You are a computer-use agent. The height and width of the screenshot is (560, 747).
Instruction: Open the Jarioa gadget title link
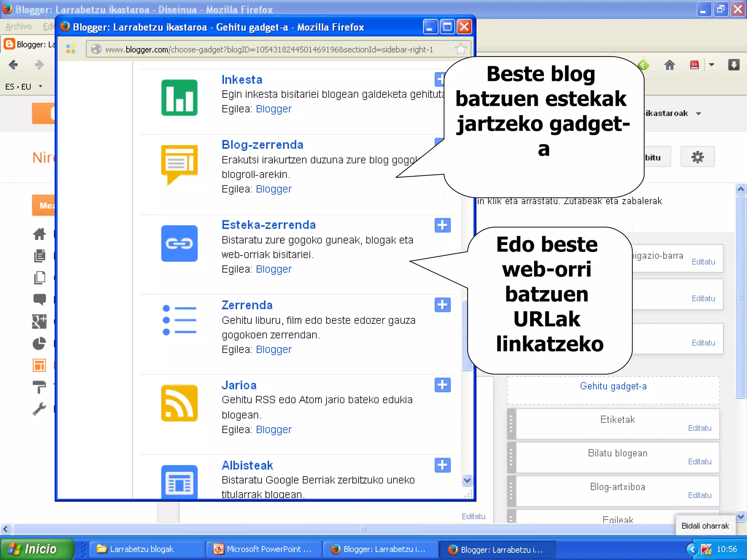239,385
